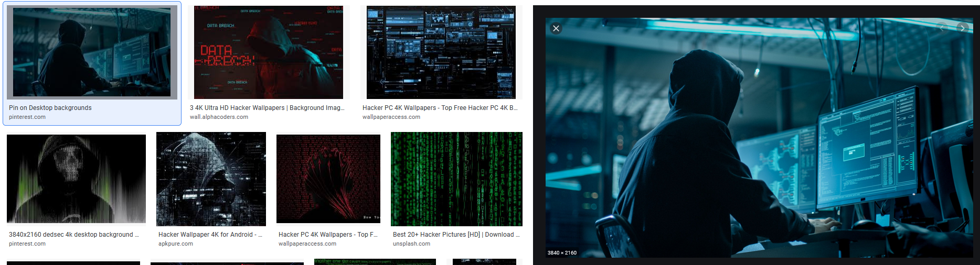The height and width of the screenshot is (265, 980).
Task: Open the Hacker PC 4K multi-screen thumbnail
Action: click(x=441, y=52)
